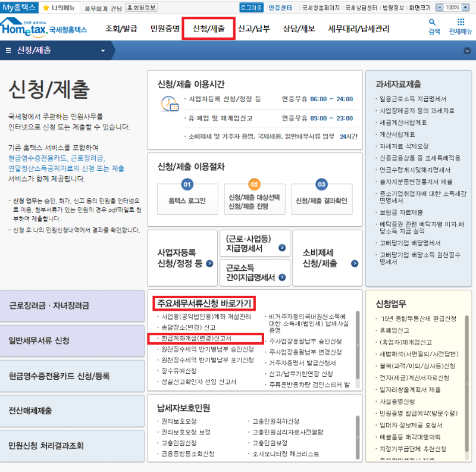Open 과세자료 삭제요청 link

click(x=404, y=146)
